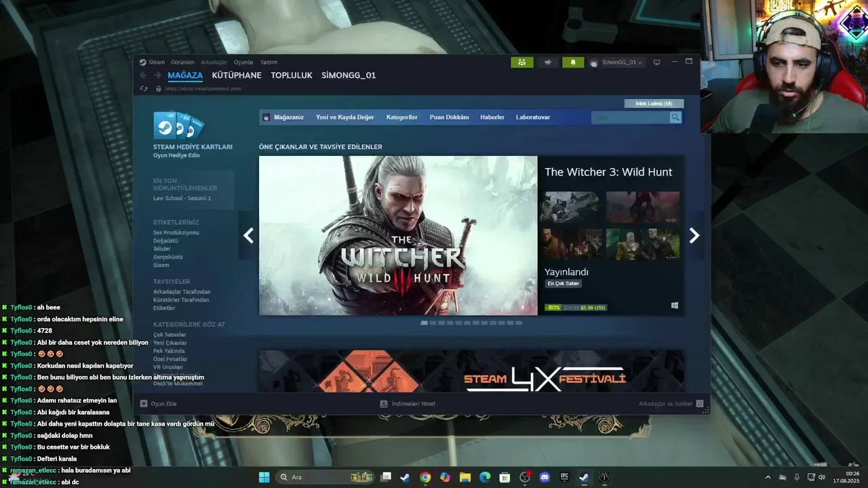Click Oyun Hediye Edin link

(176, 155)
